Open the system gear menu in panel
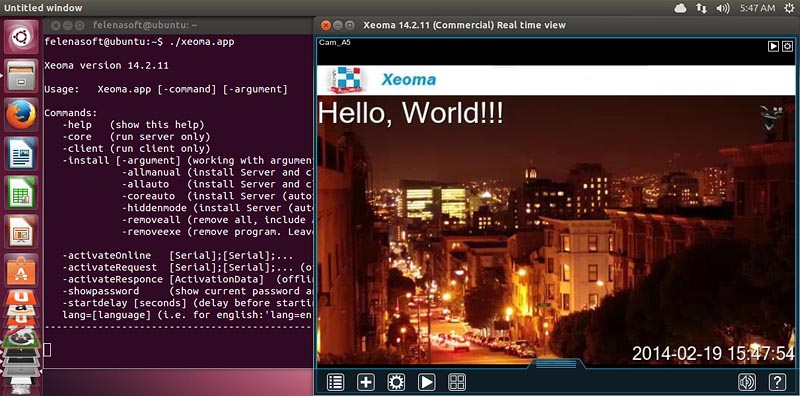 click(789, 8)
